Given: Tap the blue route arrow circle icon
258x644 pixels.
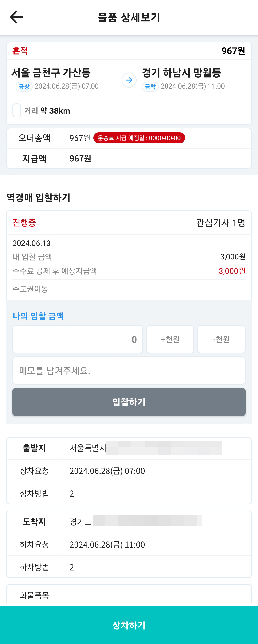Looking at the screenshot, I should [x=129, y=80].
